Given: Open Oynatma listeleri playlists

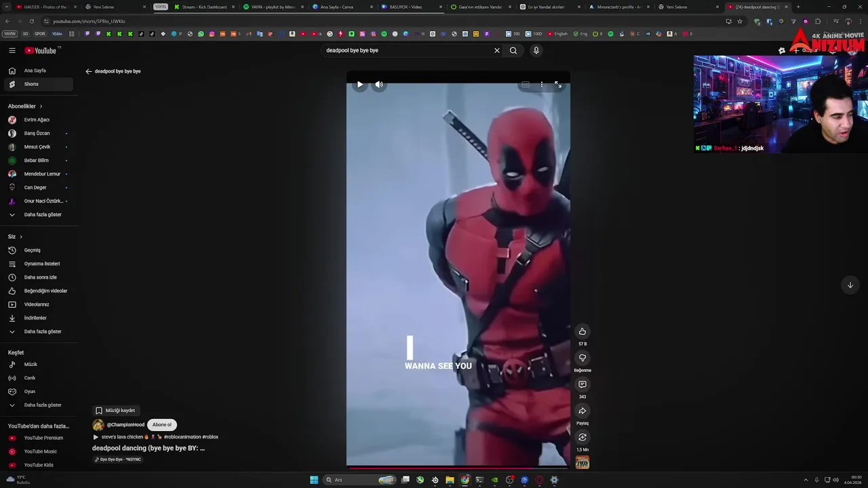Looking at the screenshot, I should (x=38, y=264).
